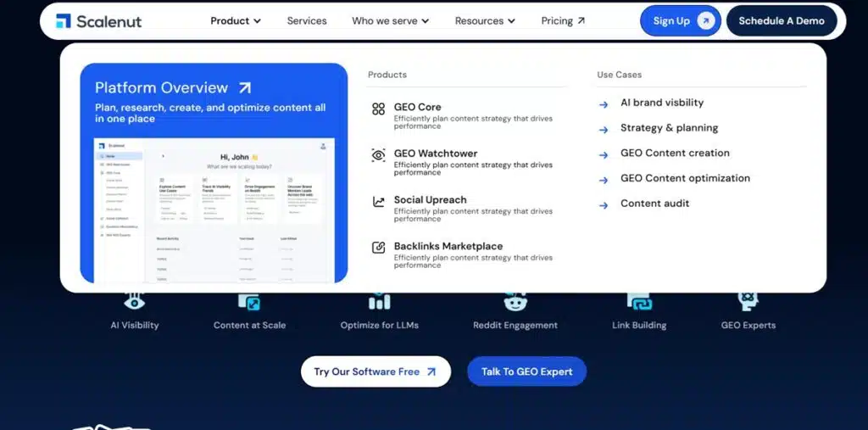
Task: Click the Schedule A Demo button
Action: click(782, 21)
